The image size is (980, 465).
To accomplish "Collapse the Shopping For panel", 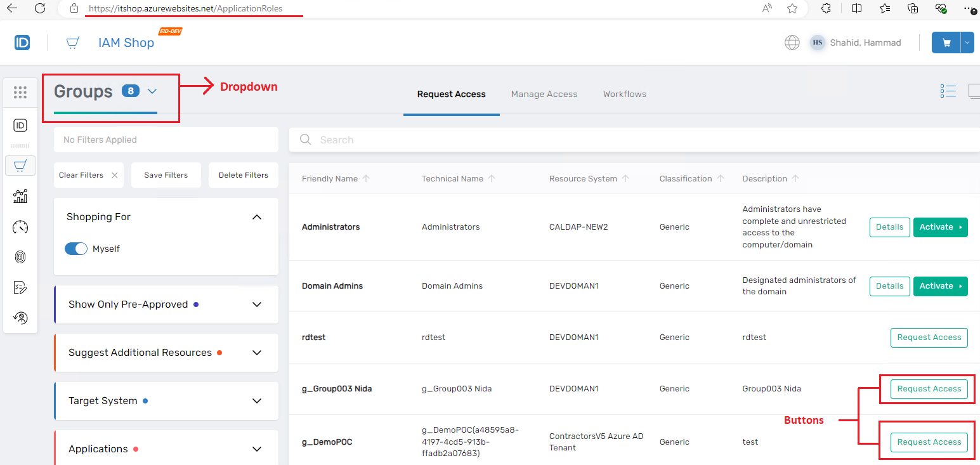I will tap(257, 217).
